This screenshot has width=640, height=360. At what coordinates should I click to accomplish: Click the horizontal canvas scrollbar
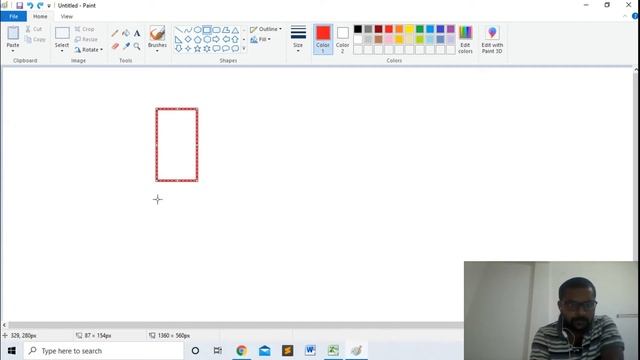(x=236, y=325)
